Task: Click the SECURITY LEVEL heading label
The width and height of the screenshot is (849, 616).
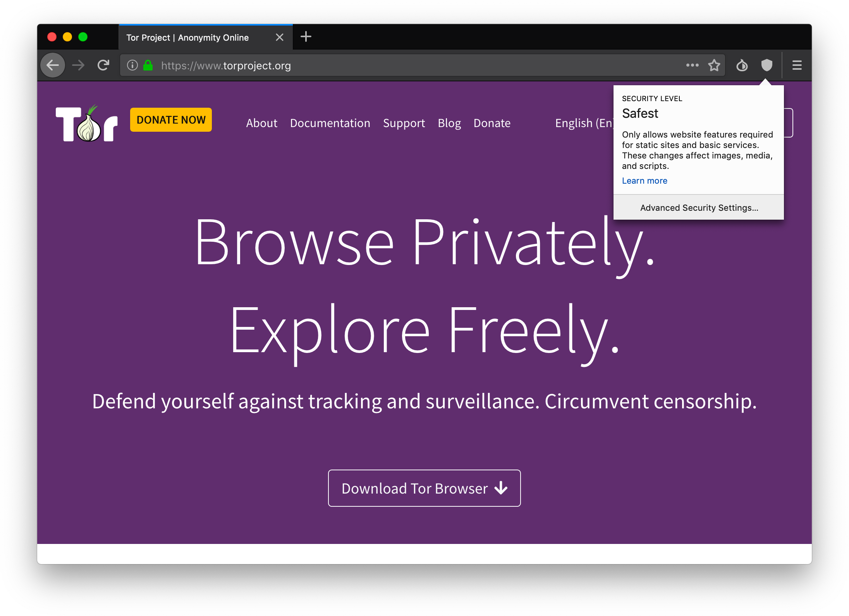Action: pos(652,99)
